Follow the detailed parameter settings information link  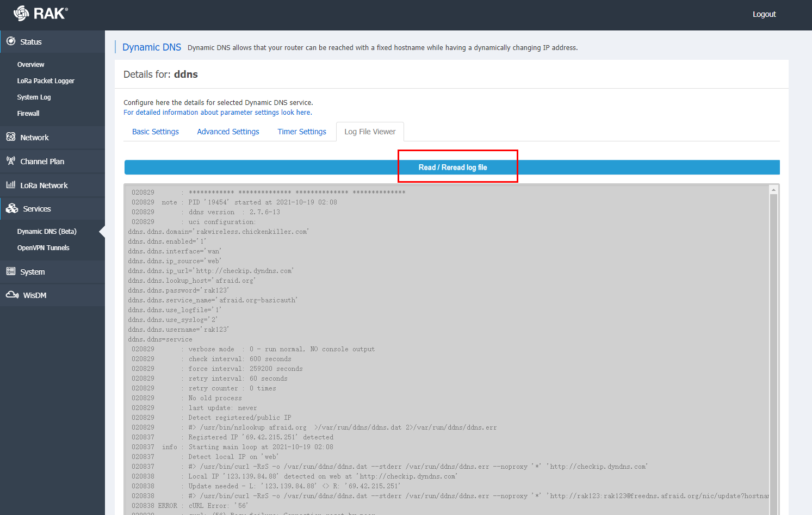pyautogui.click(x=218, y=113)
